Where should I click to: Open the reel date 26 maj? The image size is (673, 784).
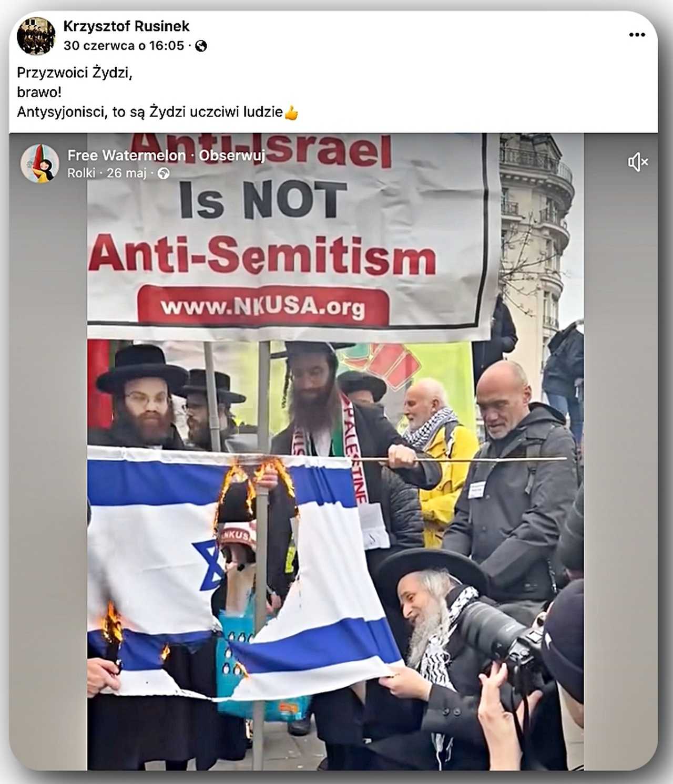tap(126, 173)
